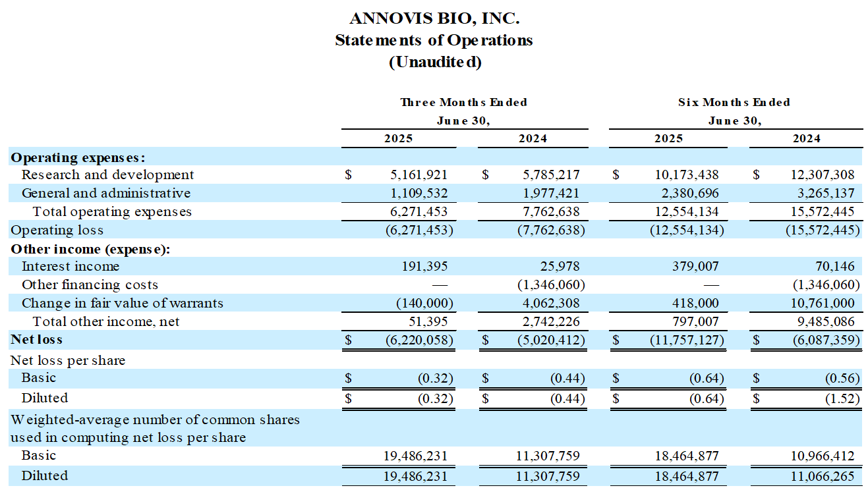Select the diluted per-share value (1.52)

click(842, 398)
